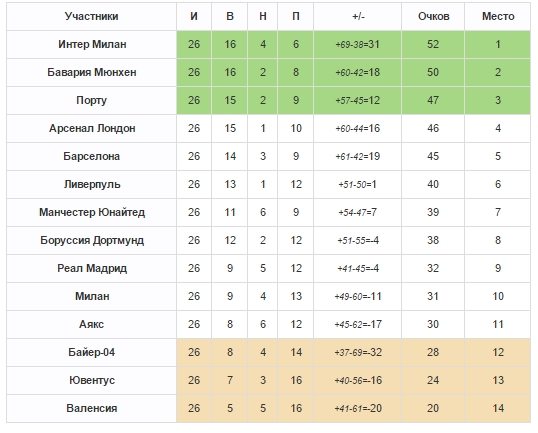Click the Очков column header
The image size is (538, 433).
click(433, 16)
